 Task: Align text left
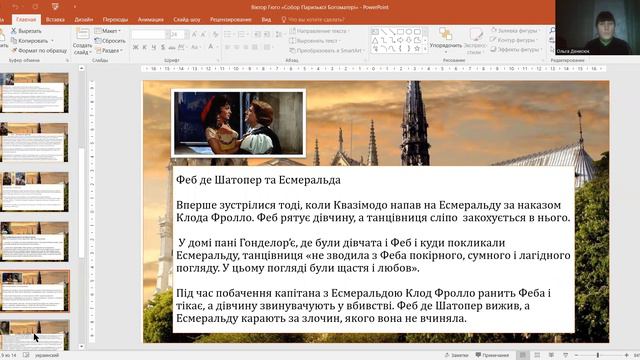[x=227, y=47]
